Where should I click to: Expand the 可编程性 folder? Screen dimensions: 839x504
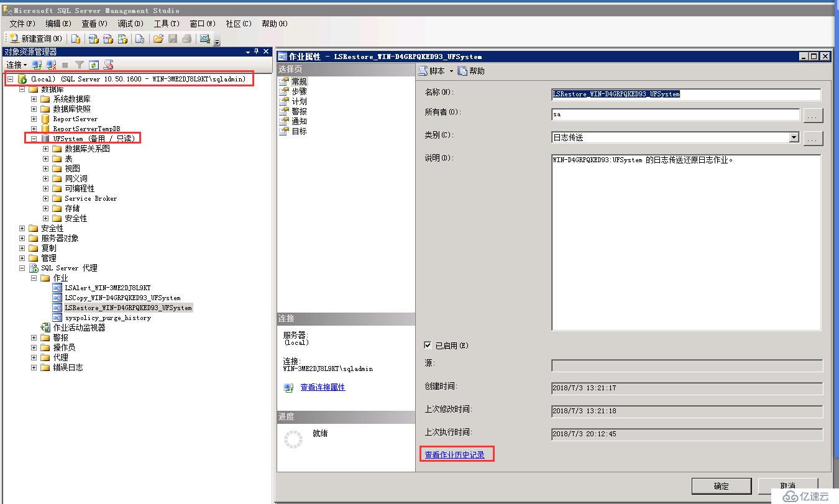click(46, 188)
